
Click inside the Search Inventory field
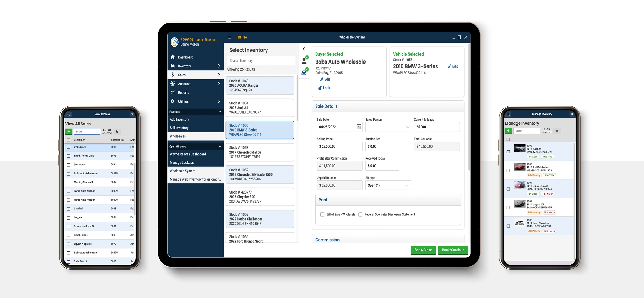pyautogui.click(x=261, y=60)
